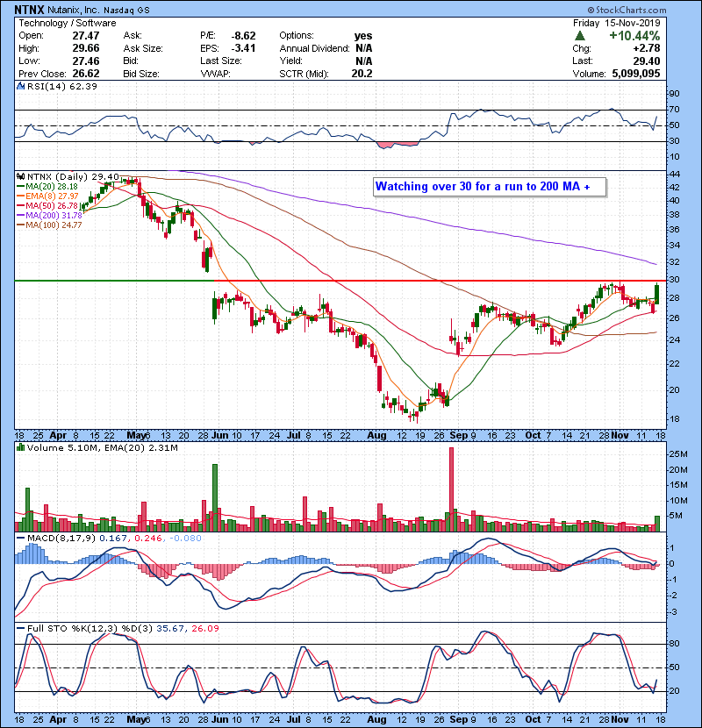This screenshot has width=702, height=728.
Task: Click the 'EMA(8) 27.97' legend entry
Action: pyautogui.click(x=47, y=196)
